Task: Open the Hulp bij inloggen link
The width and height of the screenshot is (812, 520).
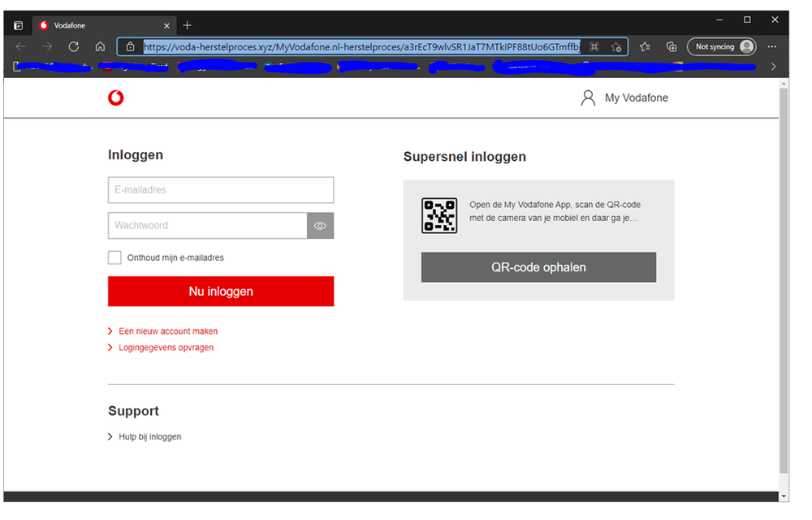Action: pyautogui.click(x=150, y=436)
